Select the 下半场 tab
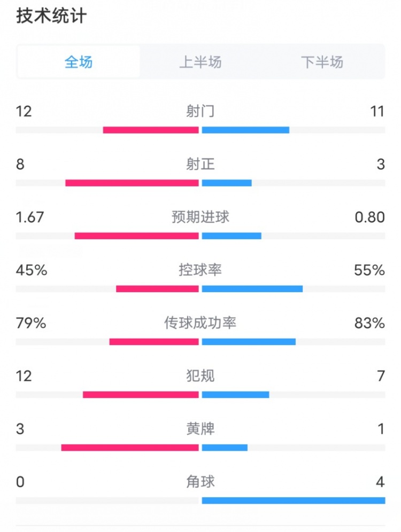 click(x=322, y=62)
